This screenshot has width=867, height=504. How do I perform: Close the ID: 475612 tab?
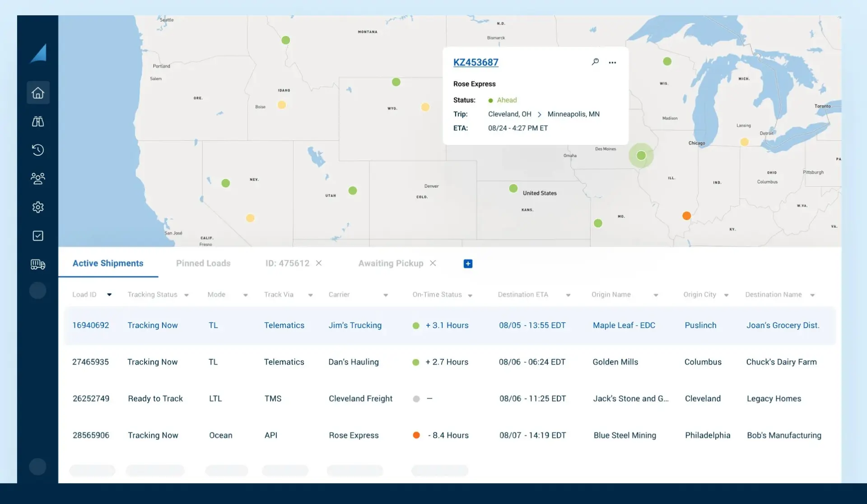click(x=319, y=263)
